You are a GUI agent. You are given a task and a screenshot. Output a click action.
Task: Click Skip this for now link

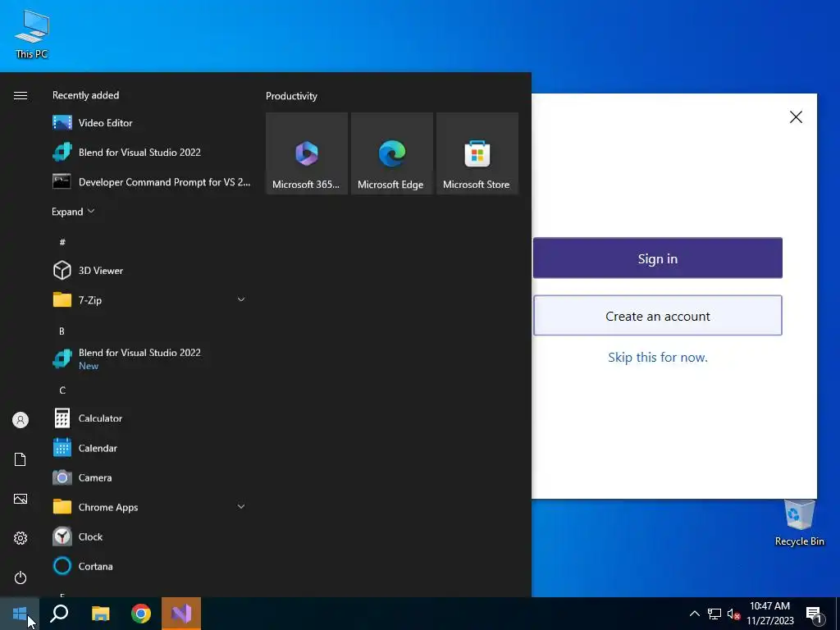point(657,358)
